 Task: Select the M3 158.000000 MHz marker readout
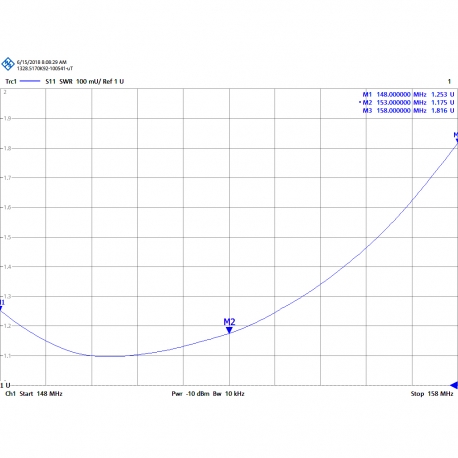408,110
